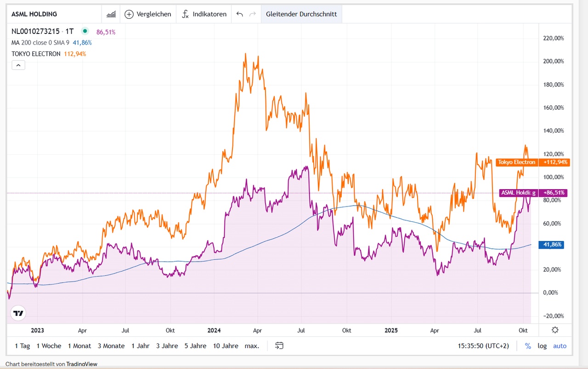Open chart settings gear icon
Screen dimensions: 588x369
[x=555, y=330]
